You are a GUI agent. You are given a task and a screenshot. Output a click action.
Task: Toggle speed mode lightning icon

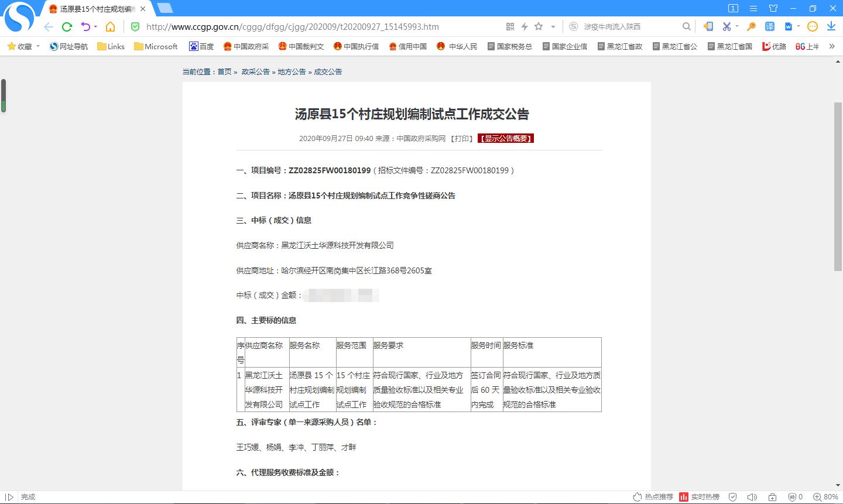[x=525, y=27]
